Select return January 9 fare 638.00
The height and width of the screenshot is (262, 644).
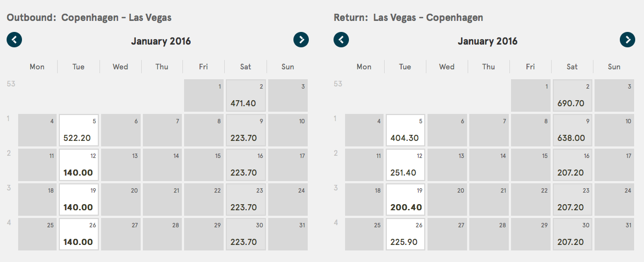point(573,130)
